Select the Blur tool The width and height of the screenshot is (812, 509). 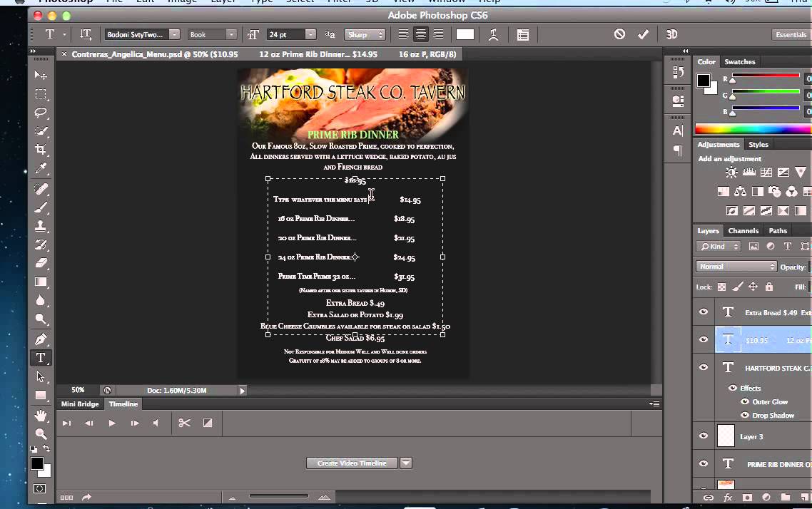coord(41,301)
